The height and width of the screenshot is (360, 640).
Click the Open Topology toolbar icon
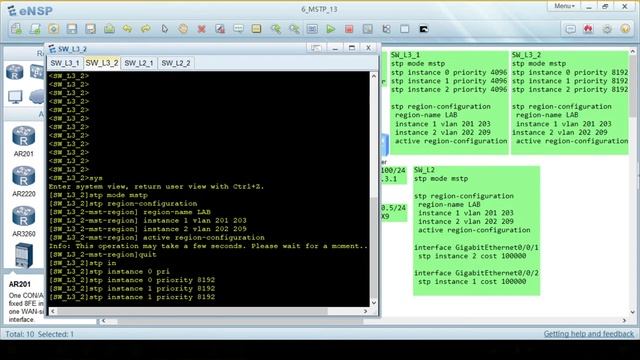pyautogui.click(x=35, y=29)
